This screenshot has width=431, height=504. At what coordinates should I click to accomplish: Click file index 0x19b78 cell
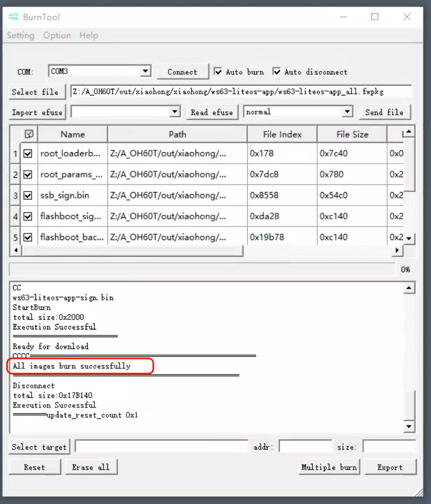[282, 237]
